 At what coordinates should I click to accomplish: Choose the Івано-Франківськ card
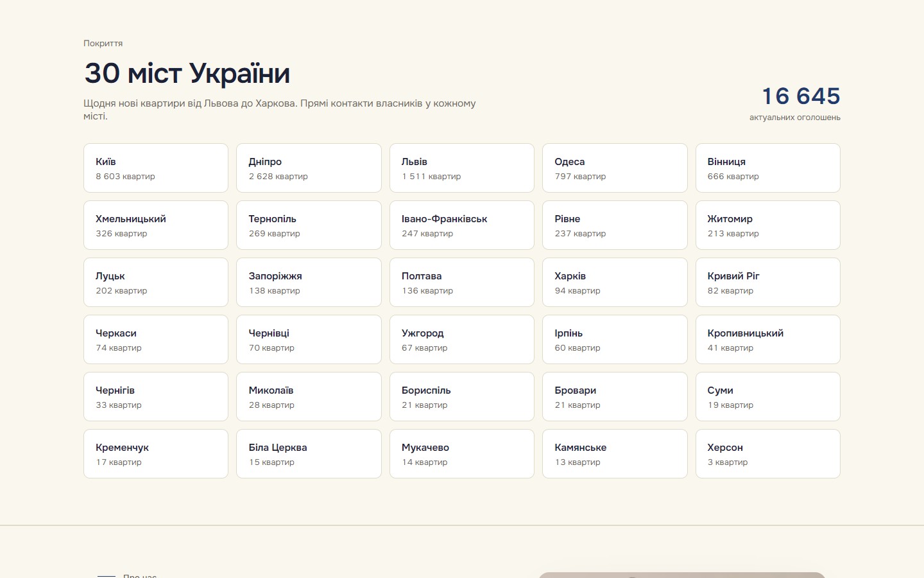click(x=462, y=225)
